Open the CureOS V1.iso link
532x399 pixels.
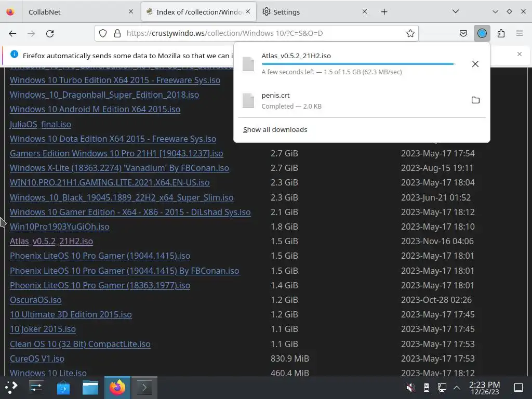(x=37, y=358)
